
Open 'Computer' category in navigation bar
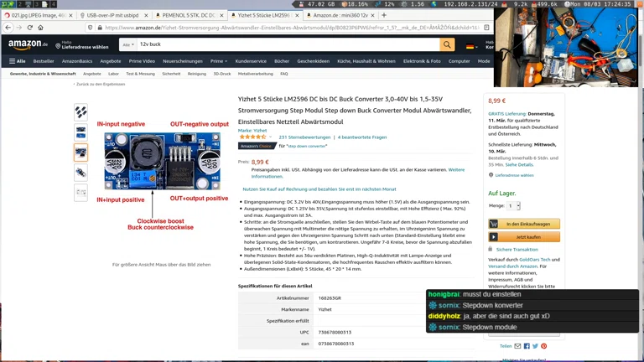tap(459, 61)
